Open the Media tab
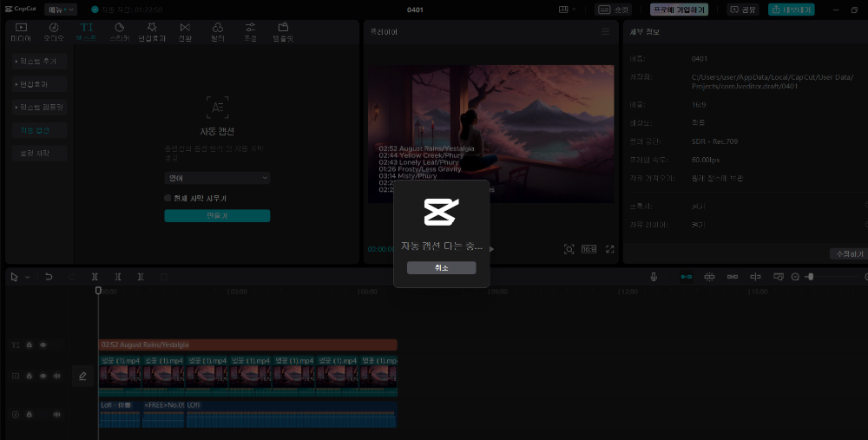The image size is (868, 440). 21,32
